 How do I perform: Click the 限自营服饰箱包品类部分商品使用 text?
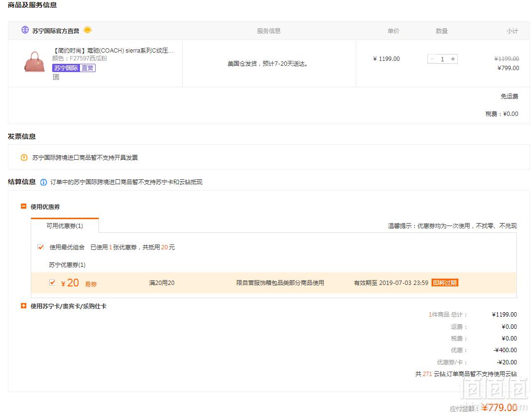280,283
